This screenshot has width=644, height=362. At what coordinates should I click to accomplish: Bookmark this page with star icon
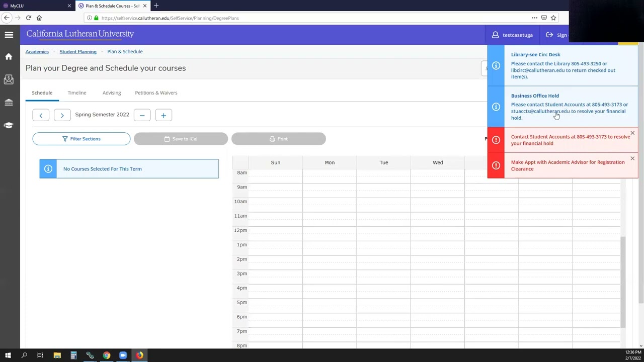pyautogui.click(x=553, y=18)
